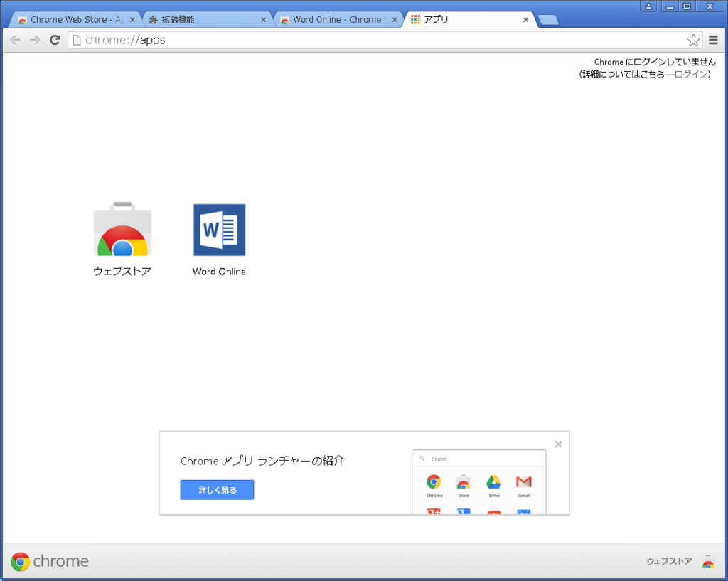Click the page icon in the address bar
Image resolution: width=728 pixels, height=581 pixels.
[x=77, y=40]
